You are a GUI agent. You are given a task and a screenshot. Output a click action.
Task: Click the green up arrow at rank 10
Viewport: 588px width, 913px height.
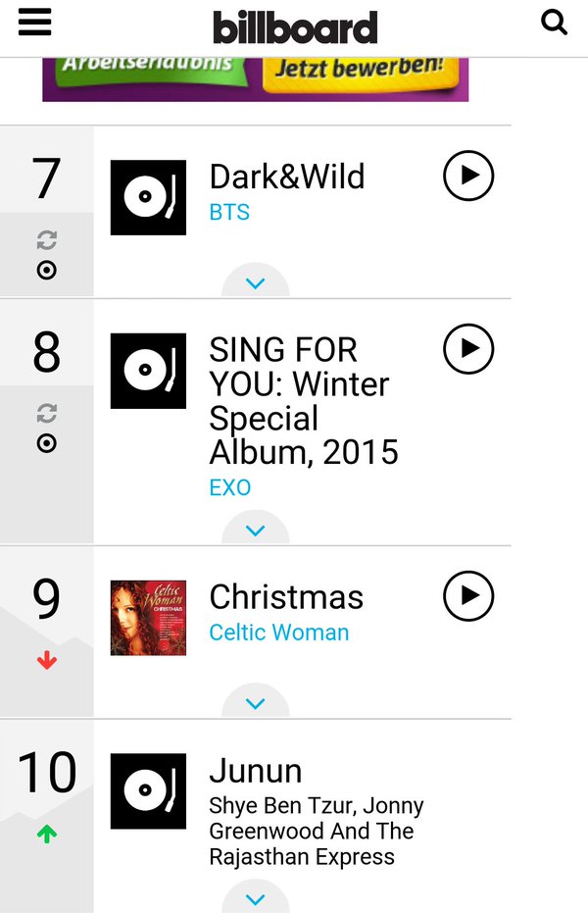46,834
